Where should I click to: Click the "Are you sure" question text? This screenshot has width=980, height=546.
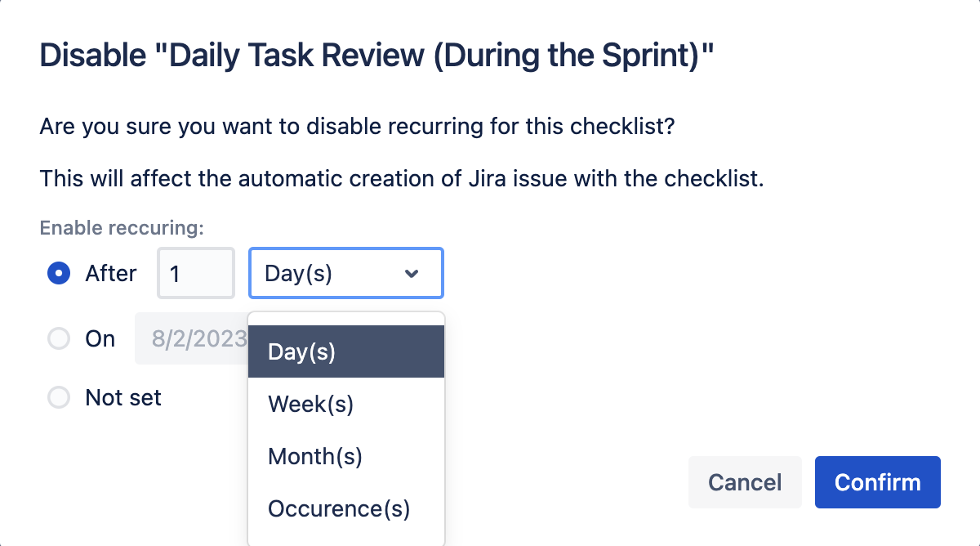[x=357, y=128]
